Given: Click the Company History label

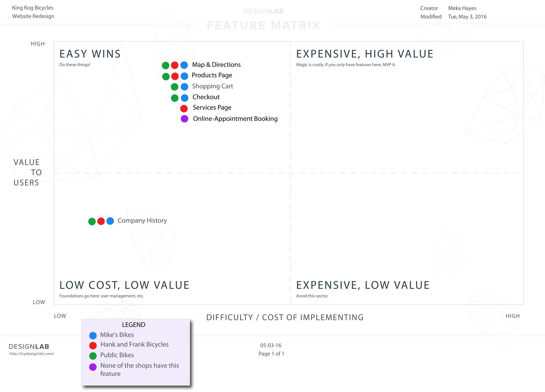Looking at the screenshot, I should [x=142, y=221].
